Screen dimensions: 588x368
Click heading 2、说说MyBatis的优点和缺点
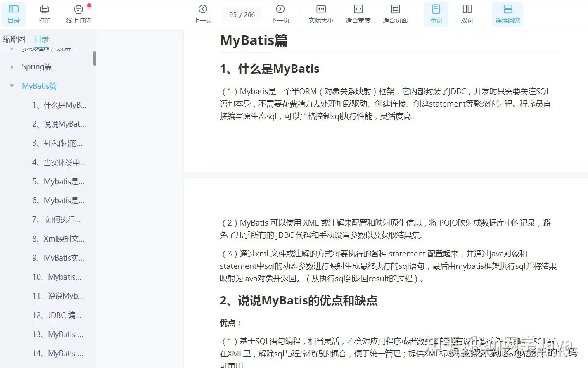299,300
